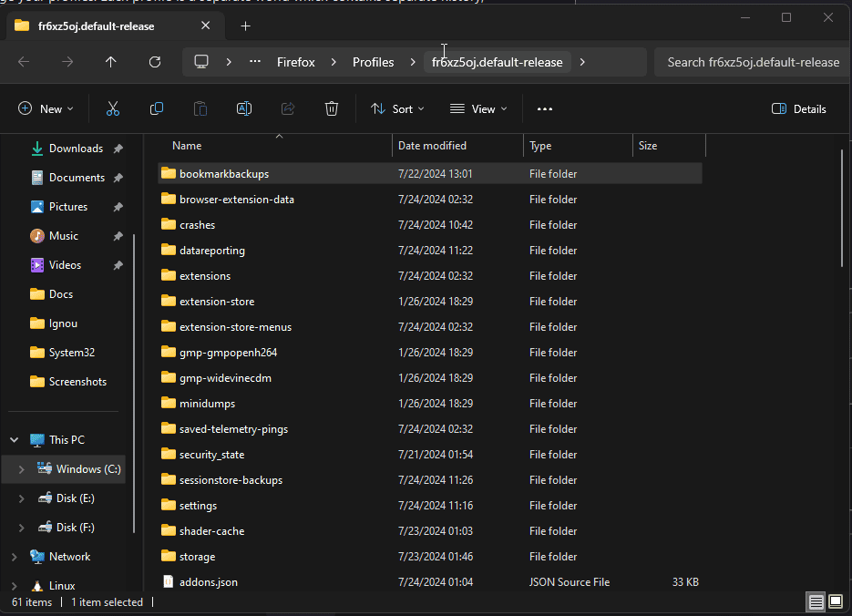Click the Delete trash icon
This screenshot has width=852, height=616.
click(332, 109)
